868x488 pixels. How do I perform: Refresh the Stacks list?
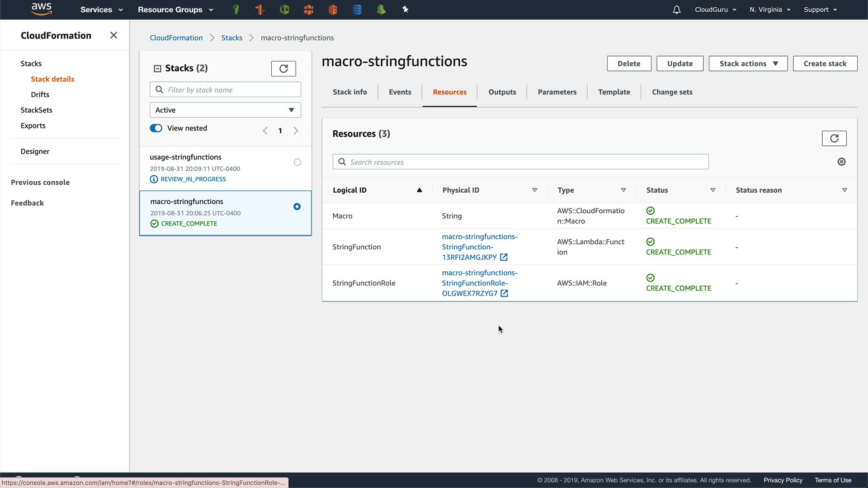click(283, 68)
